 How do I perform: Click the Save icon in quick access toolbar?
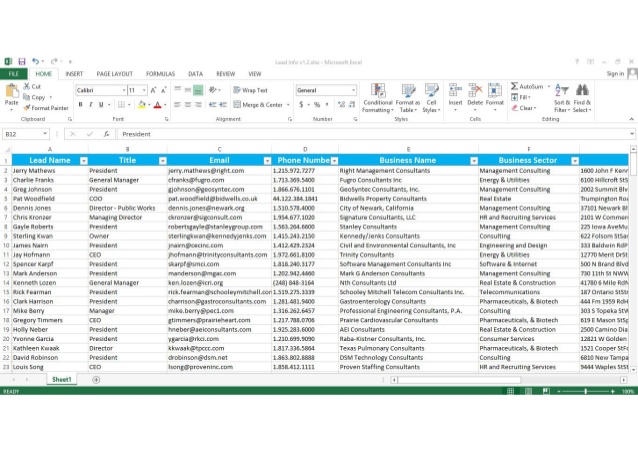click(x=22, y=62)
